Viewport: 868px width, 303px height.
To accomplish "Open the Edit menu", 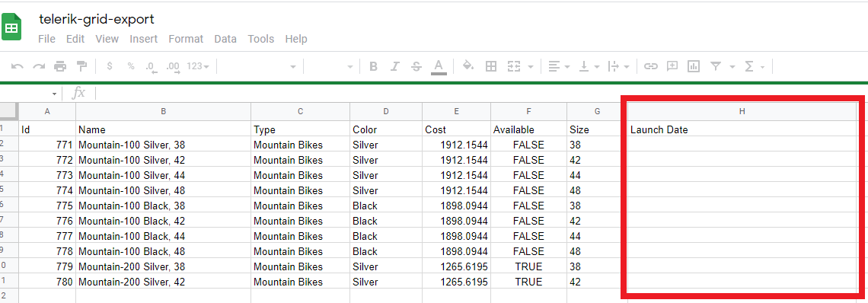I will point(75,39).
